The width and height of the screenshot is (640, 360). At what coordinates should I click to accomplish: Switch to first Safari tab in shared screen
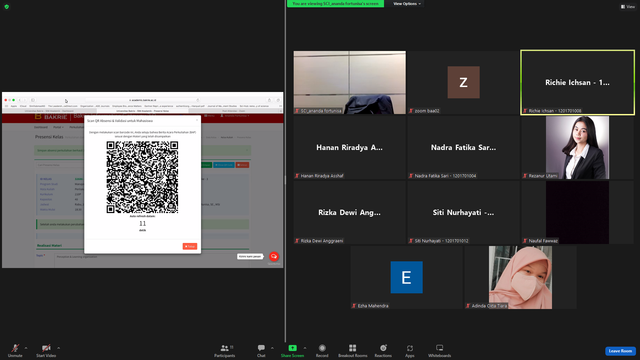[x=49, y=111]
